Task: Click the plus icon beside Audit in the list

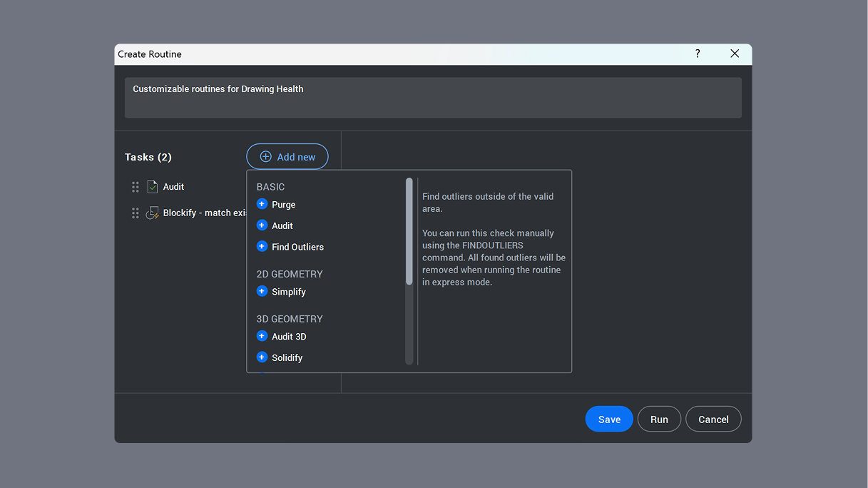Action: pyautogui.click(x=262, y=225)
